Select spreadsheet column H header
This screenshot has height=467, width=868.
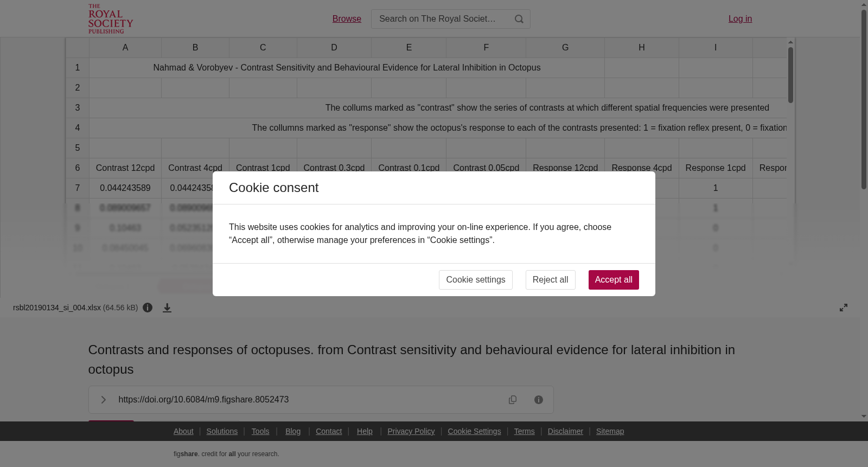(x=642, y=48)
